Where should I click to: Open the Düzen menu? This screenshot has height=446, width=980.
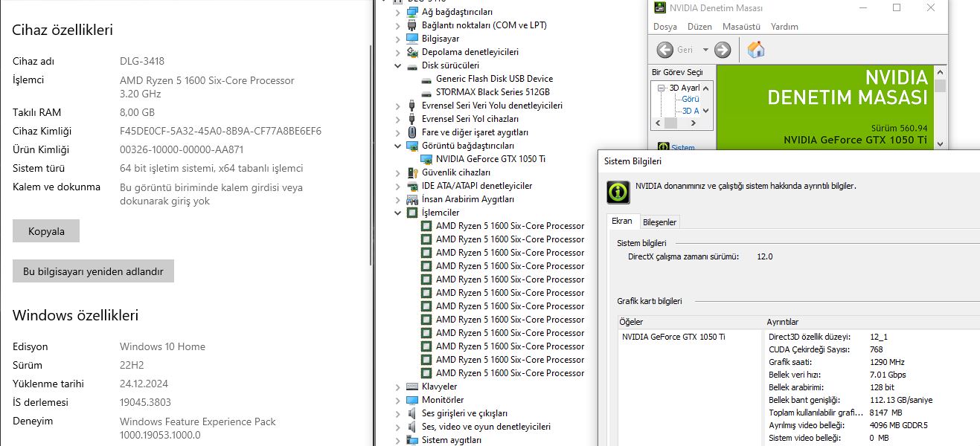tap(699, 27)
